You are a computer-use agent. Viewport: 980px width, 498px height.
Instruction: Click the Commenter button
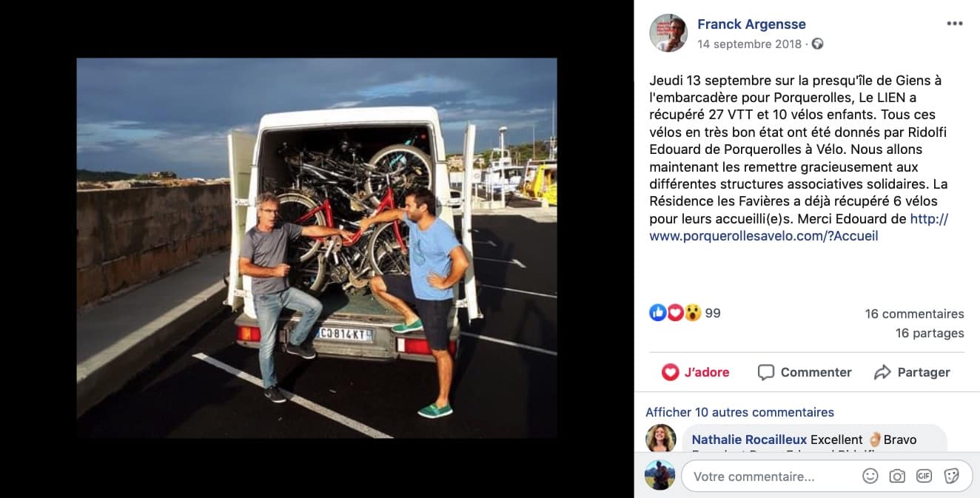pyautogui.click(x=805, y=372)
